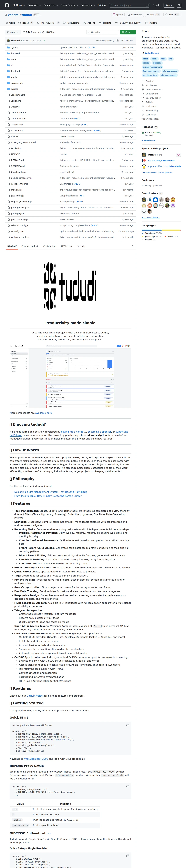Click the Patreon logo icon
The image size is (186, 868).
coord(144,161)
